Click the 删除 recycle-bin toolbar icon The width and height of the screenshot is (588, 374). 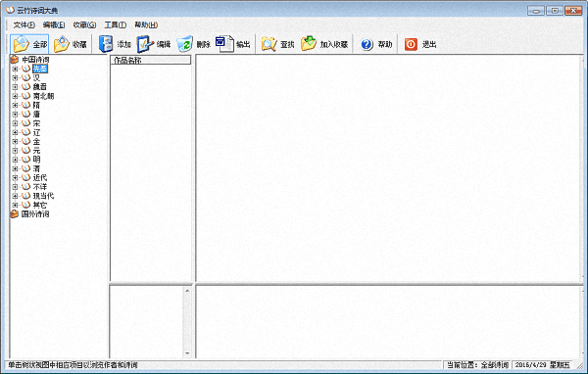pos(184,44)
